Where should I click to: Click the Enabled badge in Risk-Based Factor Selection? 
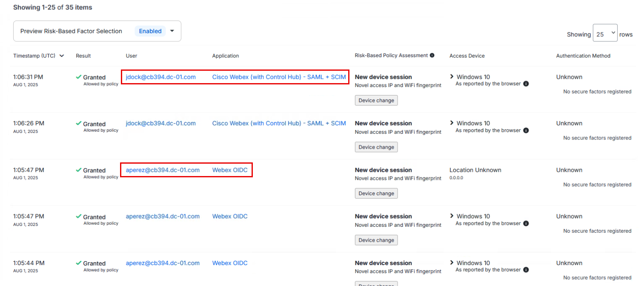click(x=150, y=31)
